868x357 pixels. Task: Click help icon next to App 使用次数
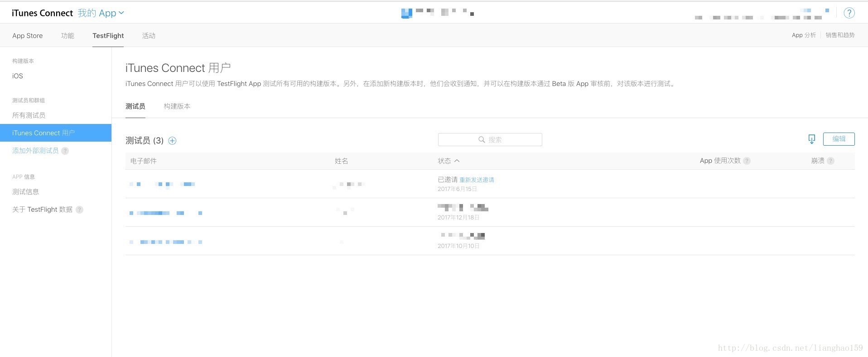pos(747,161)
